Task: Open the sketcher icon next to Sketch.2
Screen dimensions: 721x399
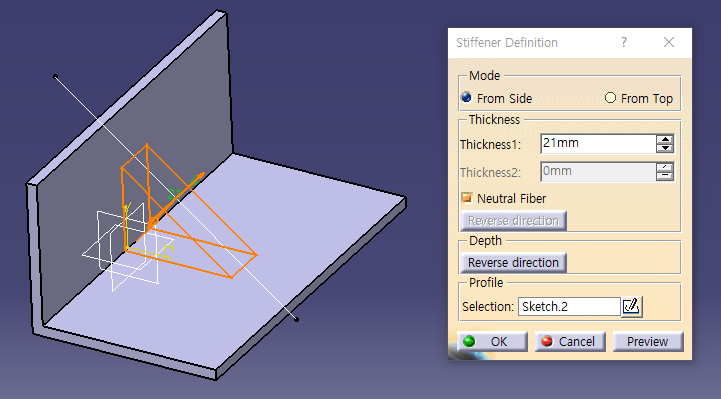Action: click(x=631, y=307)
